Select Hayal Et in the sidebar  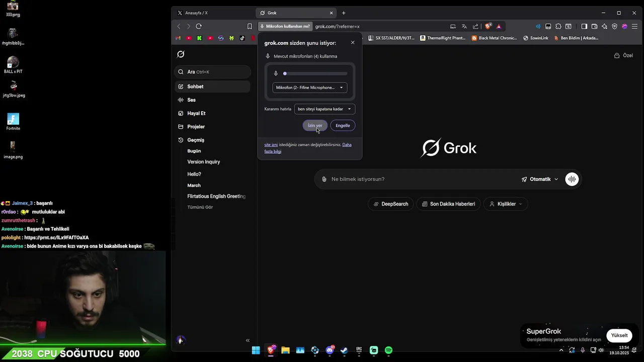(x=212, y=113)
